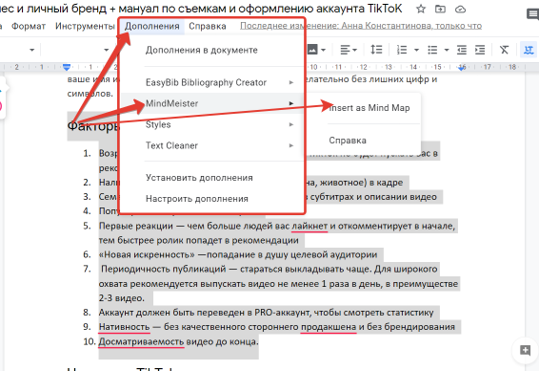Close the Дополнения menu via its header
Screen dimensions: 539x371
tap(152, 26)
